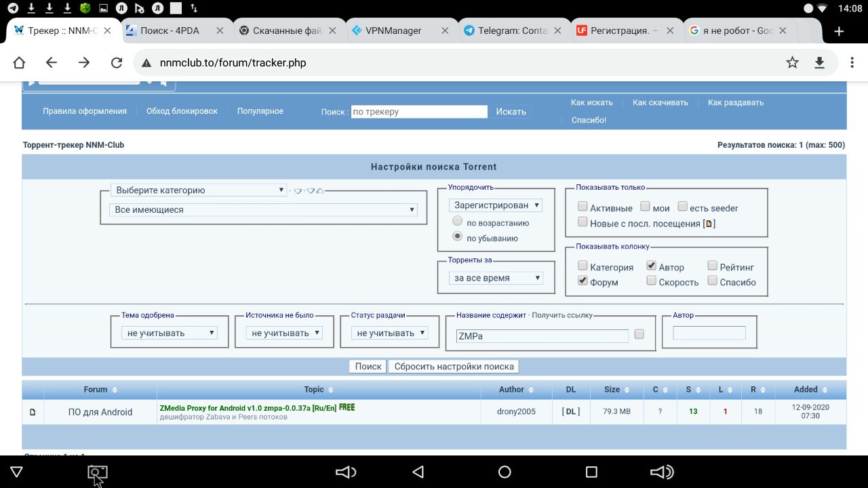Open за все время dropdown
The height and width of the screenshot is (488, 868).
tap(496, 278)
